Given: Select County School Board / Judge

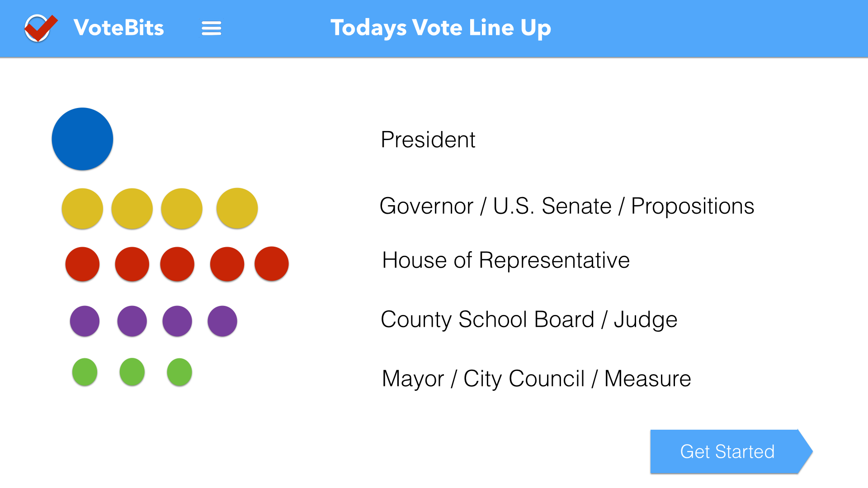Looking at the screenshot, I should pos(529,319).
